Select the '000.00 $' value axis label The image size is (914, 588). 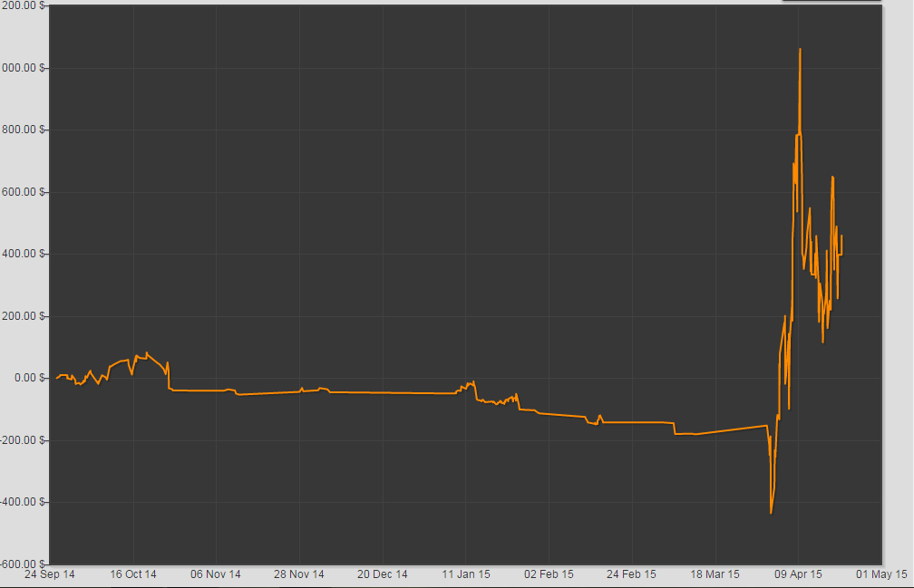point(24,68)
